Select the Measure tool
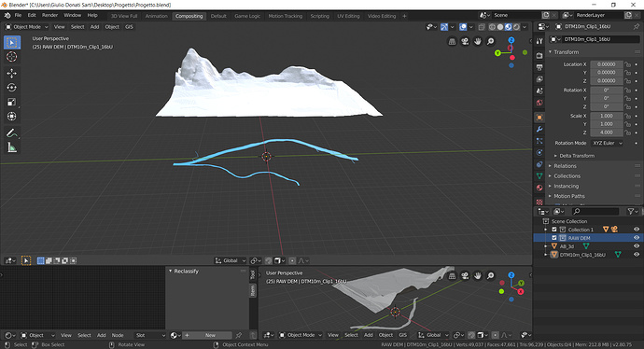This screenshot has width=644, height=349. [x=12, y=147]
